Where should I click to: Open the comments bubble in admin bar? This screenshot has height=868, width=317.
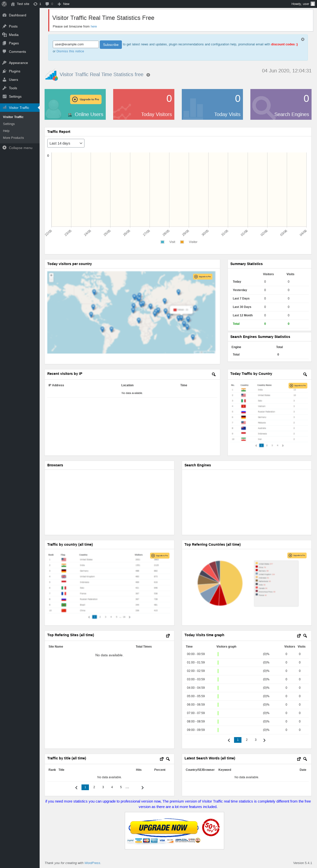(x=47, y=4)
